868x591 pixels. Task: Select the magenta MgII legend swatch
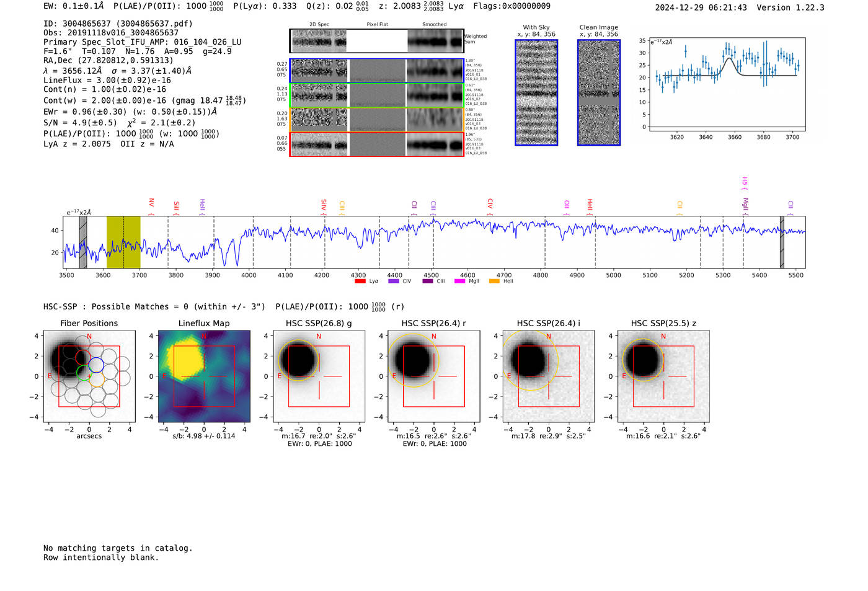[x=459, y=281]
